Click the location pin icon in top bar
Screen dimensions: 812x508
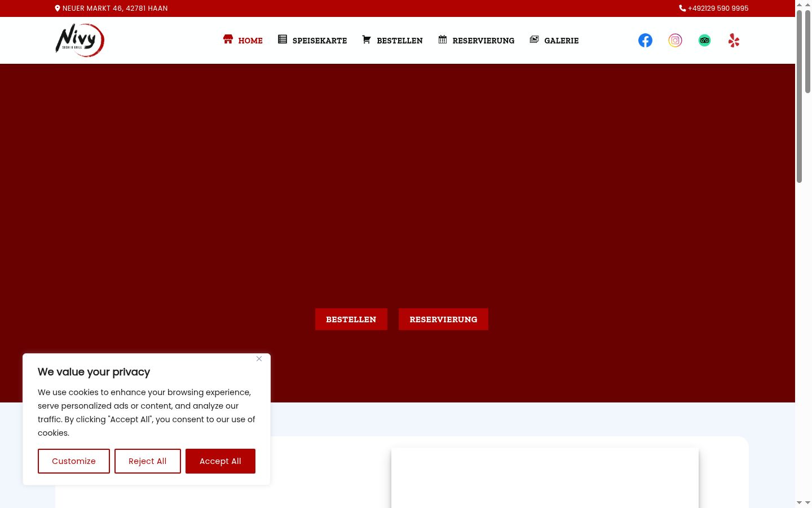click(x=58, y=8)
